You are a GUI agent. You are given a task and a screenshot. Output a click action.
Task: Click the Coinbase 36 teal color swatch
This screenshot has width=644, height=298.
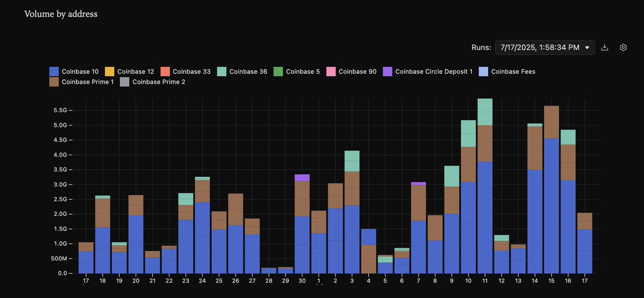pyautogui.click(x=221, y=71)
